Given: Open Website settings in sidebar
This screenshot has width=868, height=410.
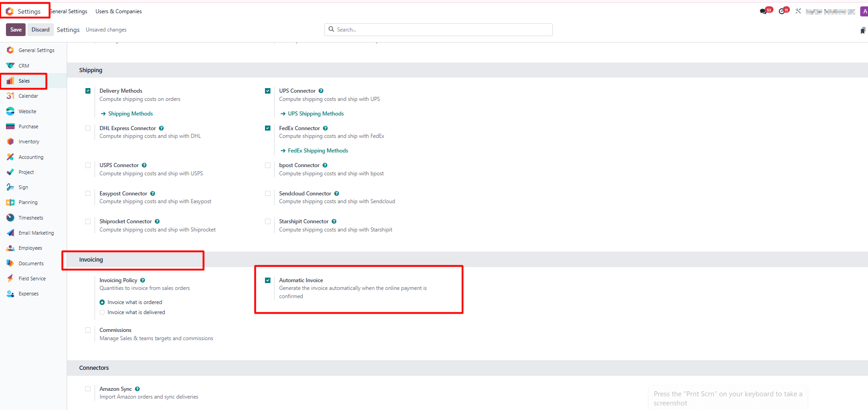Looking at the screenshot, I should coord(33,111).
